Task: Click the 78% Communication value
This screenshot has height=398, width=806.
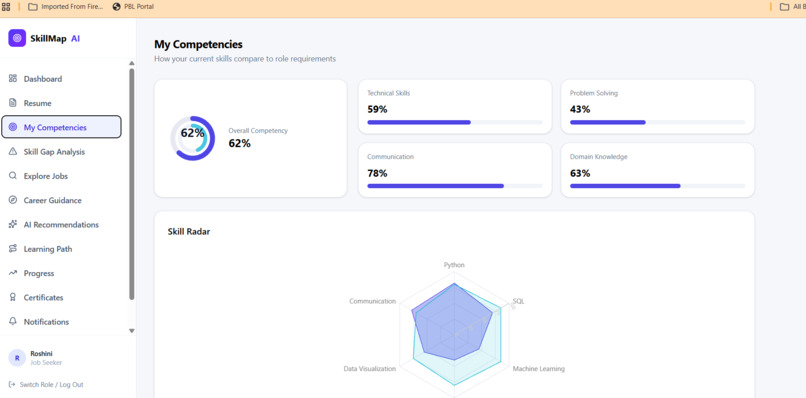Action: 377,173
